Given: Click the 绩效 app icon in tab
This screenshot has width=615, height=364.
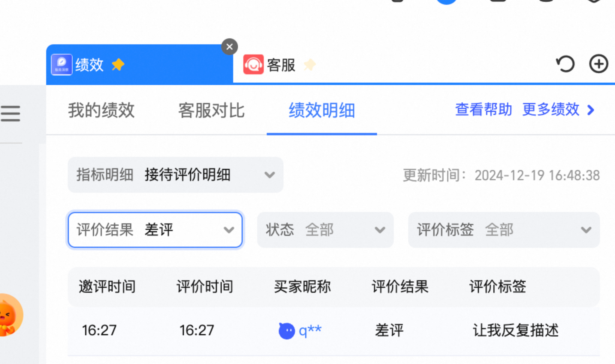Looking at the screenshot, I should (x=61, y=64).
